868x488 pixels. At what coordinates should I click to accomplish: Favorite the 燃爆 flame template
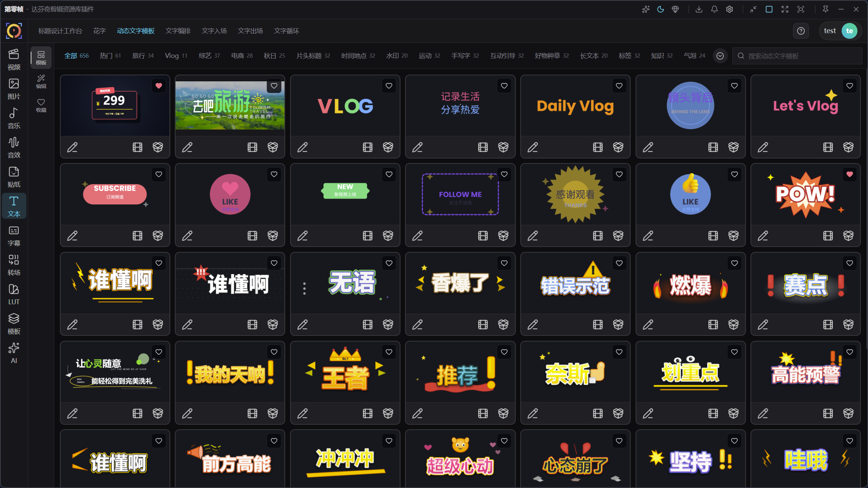735,263
